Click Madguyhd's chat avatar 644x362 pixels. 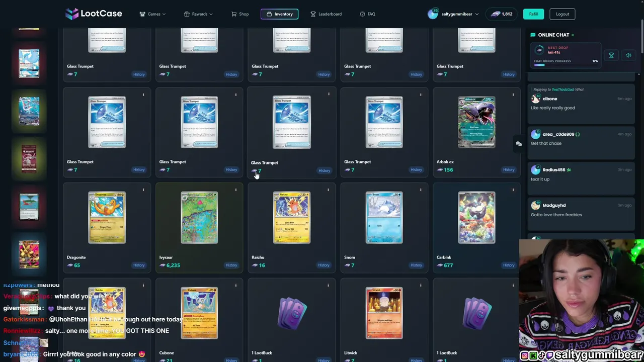535,205
